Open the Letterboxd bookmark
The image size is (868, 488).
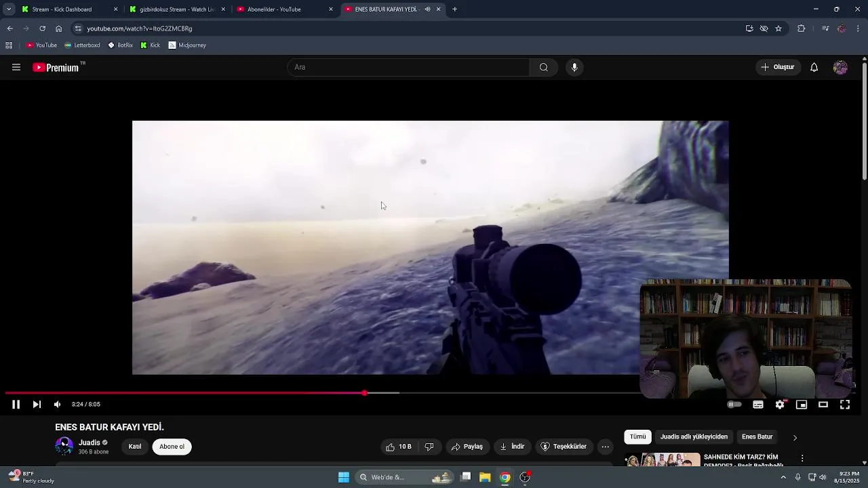tap(82, 45)
